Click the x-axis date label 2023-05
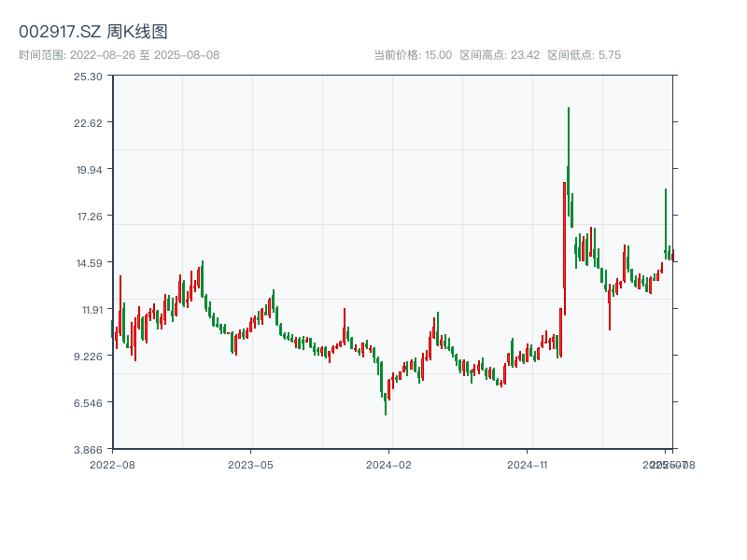Viewport: 747px width, 560px height. coord(250,465)
